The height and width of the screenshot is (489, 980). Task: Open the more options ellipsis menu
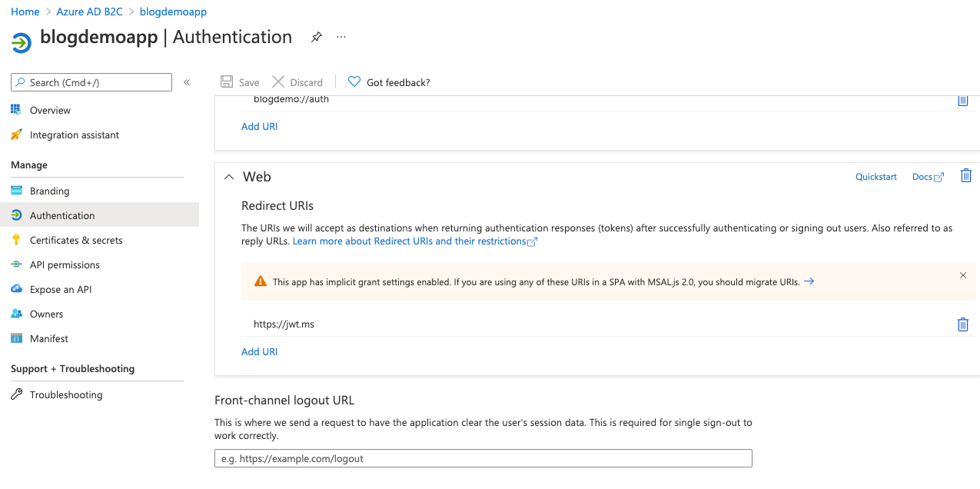341,37
